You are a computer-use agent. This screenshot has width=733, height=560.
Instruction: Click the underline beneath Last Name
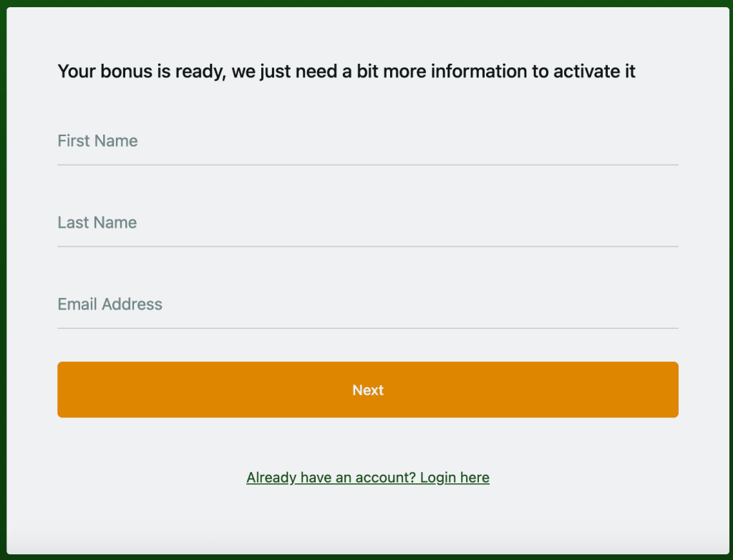point(367,246)
